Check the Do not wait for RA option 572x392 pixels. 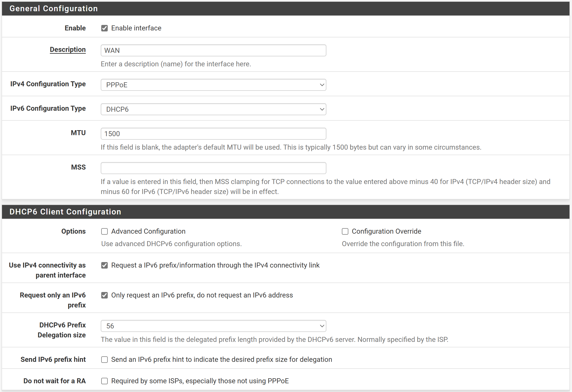104,381
